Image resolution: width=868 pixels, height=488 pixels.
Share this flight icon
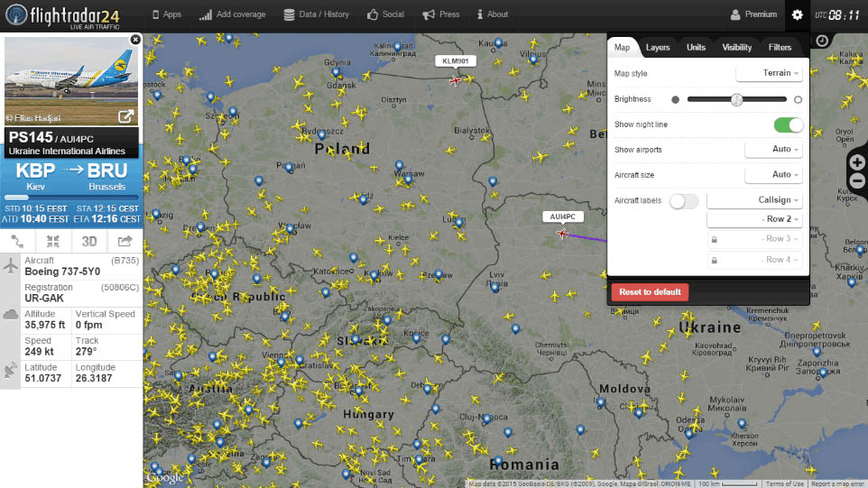[125, 241]
